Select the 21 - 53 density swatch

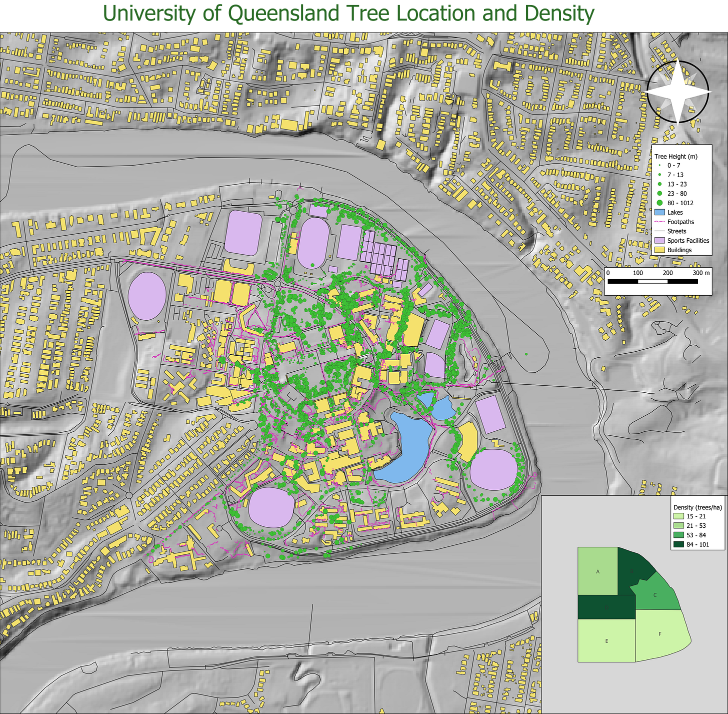(x=678, y=526)
